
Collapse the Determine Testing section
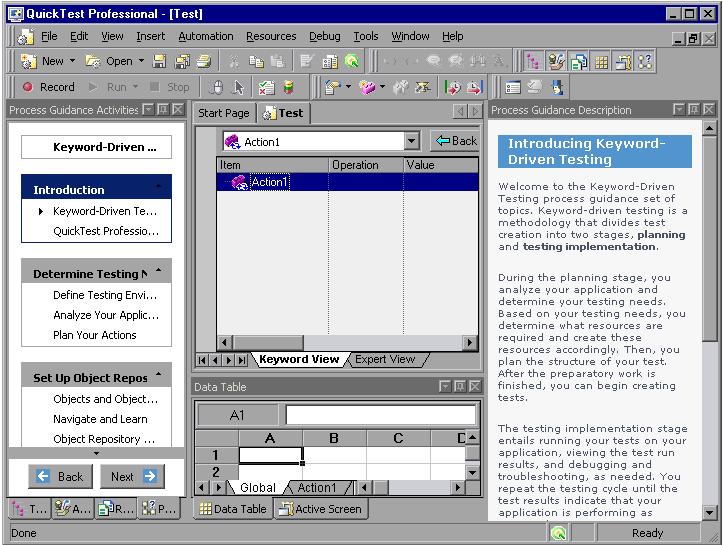(x=158, y=271)
